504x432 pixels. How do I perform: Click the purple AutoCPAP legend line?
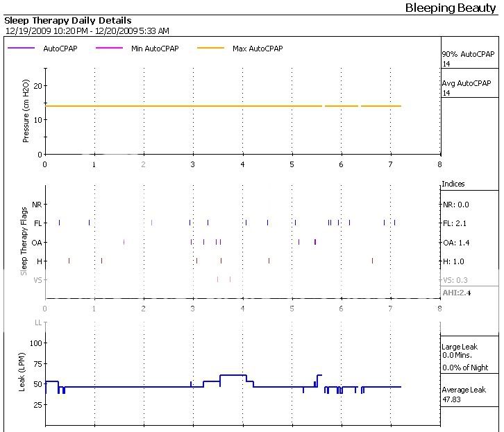[22, 49]
